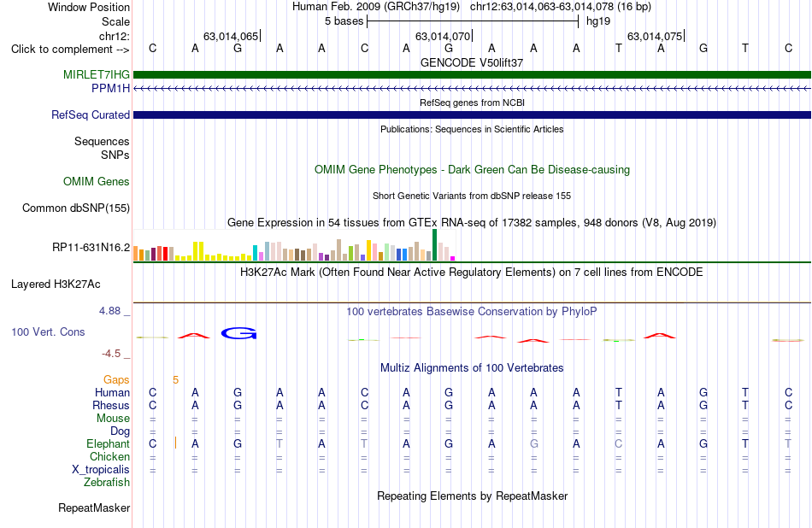Image resolution: width=812 pixels, height=528 pixels.
Task: Click the RepeatMasker side label
Action: coord(94,508)
